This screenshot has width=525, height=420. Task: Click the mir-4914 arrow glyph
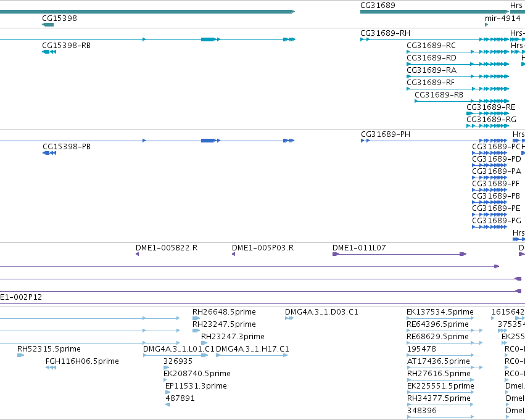pos(487,25)
